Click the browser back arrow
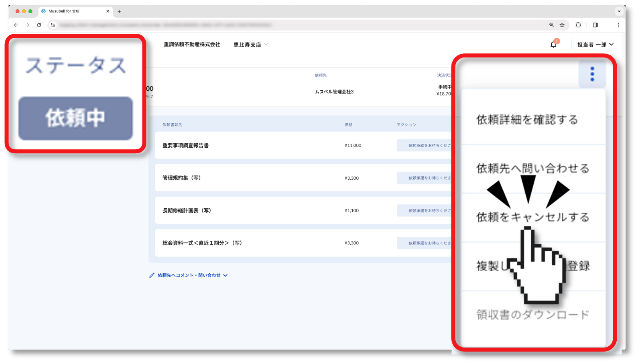 (16, 25)
